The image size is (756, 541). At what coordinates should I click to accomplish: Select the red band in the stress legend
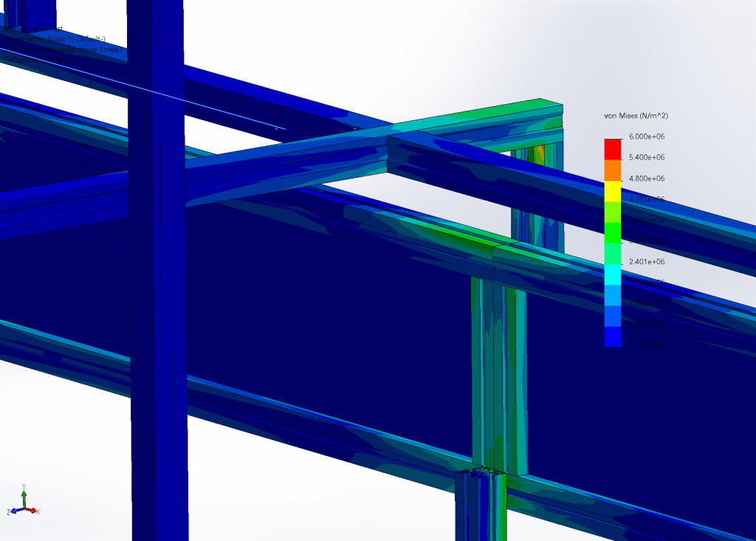tap(612, 149)
